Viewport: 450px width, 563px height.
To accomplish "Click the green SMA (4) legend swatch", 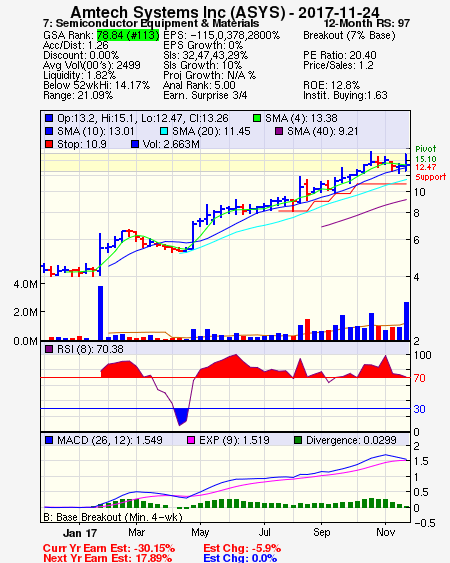I will click(257, 118).
